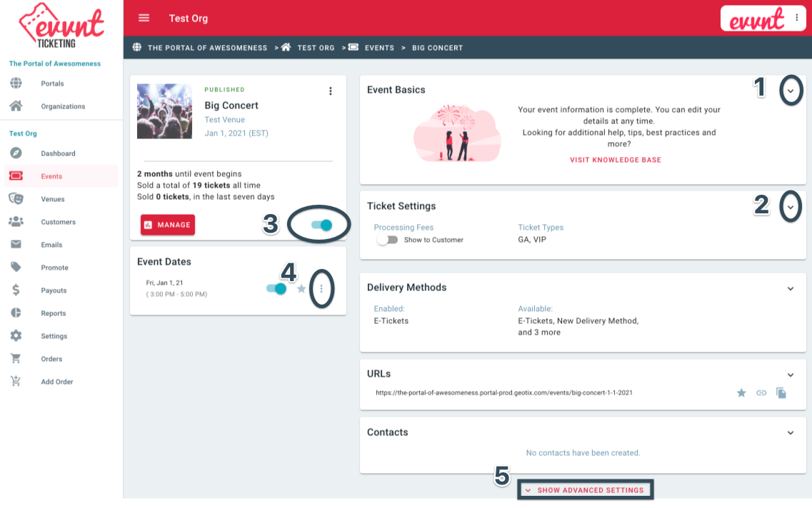This screenshot has width=812, height=508.
Task: Show advanced settings
Action: point(585,490)
